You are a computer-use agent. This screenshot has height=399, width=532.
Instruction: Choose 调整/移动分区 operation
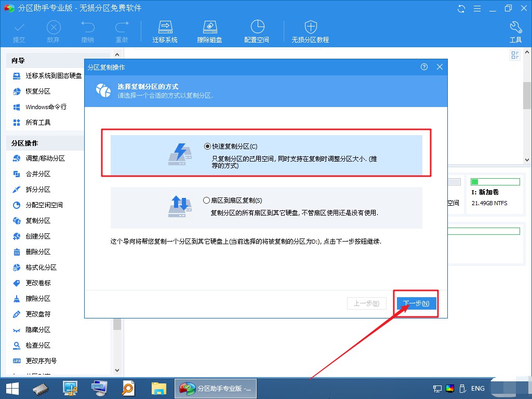[x=38, y=158]
